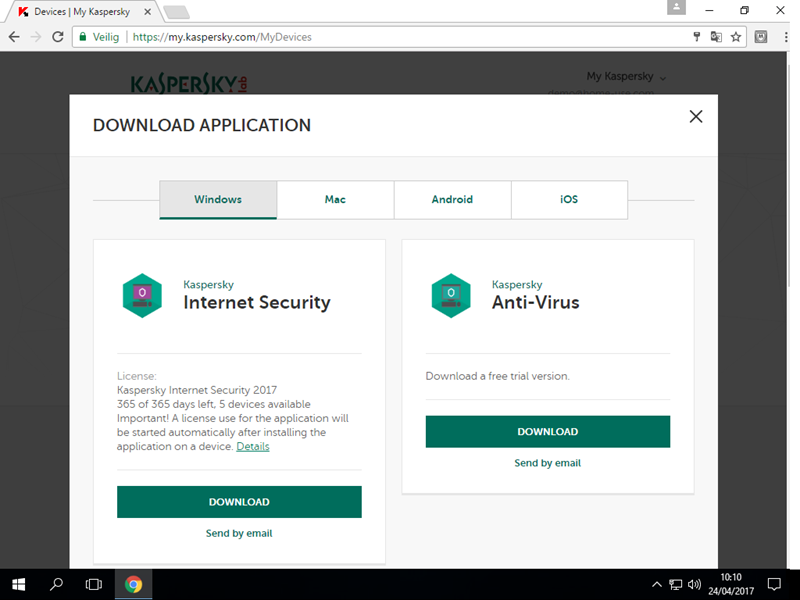Open the license Details link

coord(253,446)
